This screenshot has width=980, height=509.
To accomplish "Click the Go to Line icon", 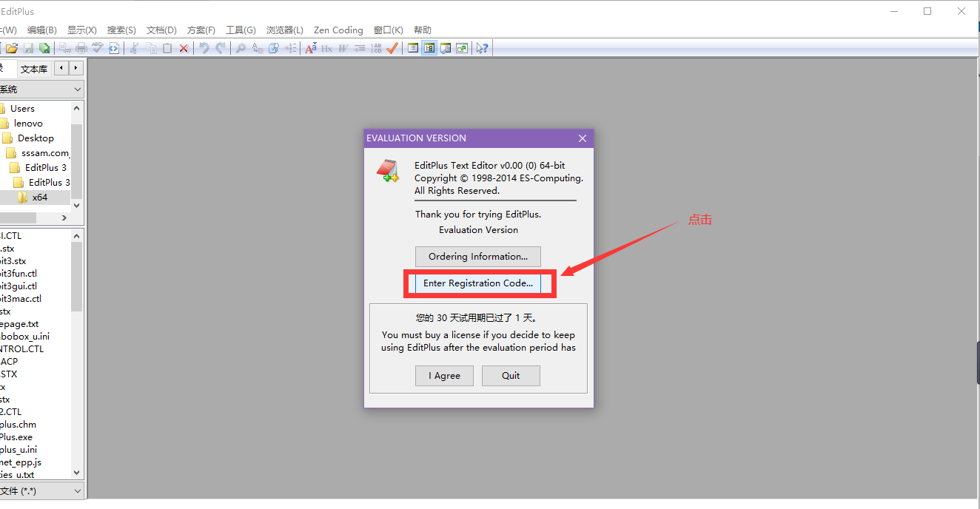I will [x=290, y=48].
